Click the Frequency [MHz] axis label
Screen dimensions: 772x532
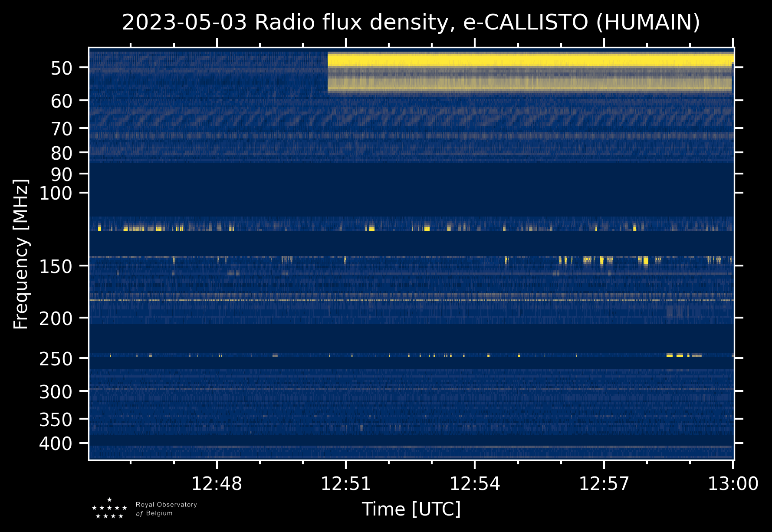point(21,254)
